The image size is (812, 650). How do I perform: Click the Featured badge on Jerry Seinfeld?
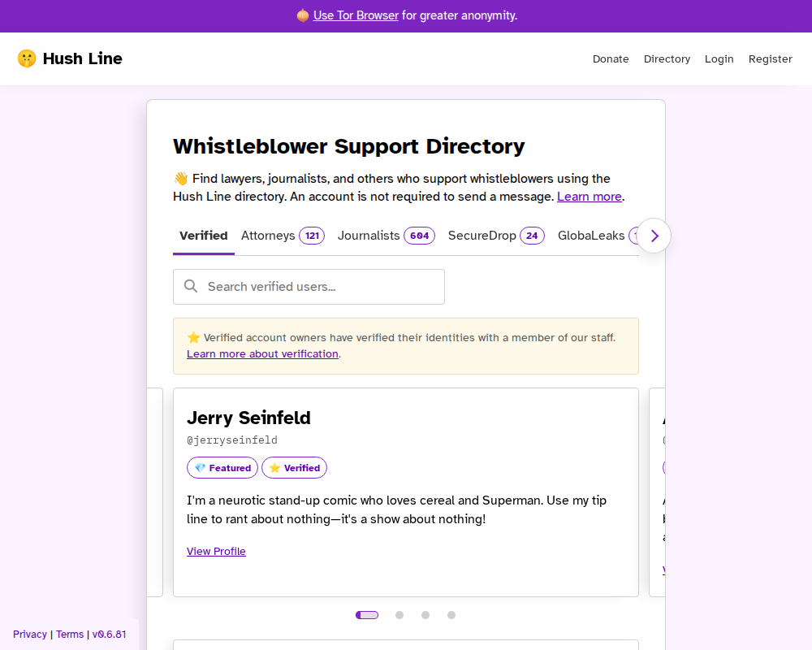coord(222,467)
